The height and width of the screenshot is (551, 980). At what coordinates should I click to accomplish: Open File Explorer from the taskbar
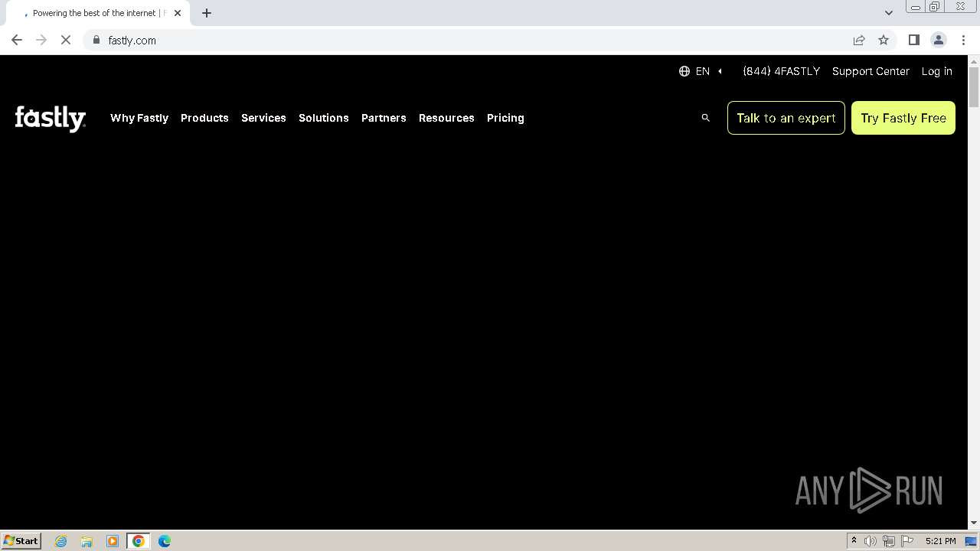(87, 541)
